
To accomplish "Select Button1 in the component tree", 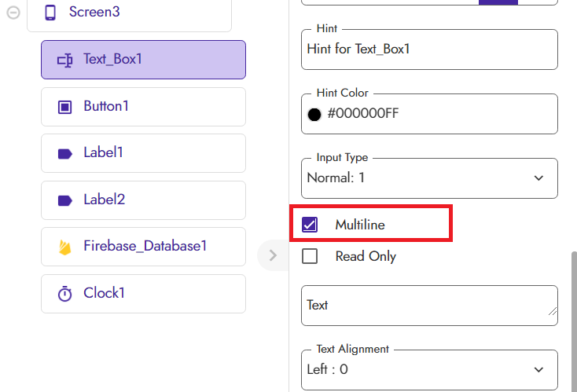I will (144, 107).
